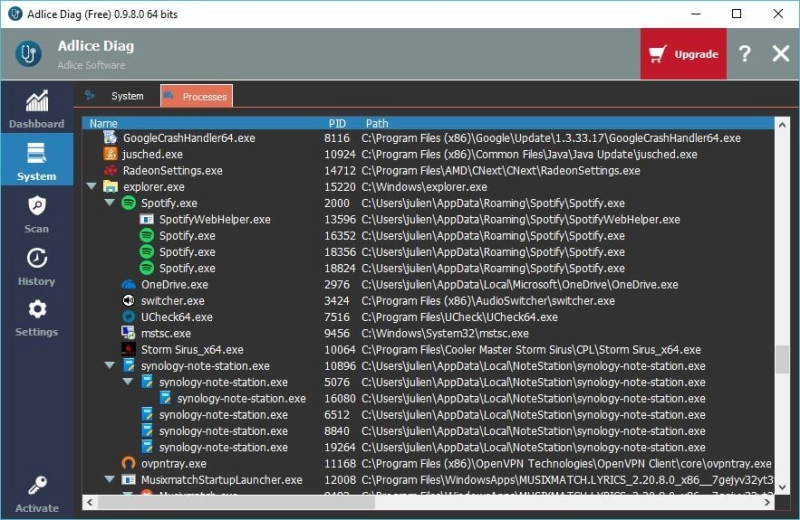Click the UCheck64.exe blue icon
Viewport: 800px width, 520px height.
click(129, 317)
